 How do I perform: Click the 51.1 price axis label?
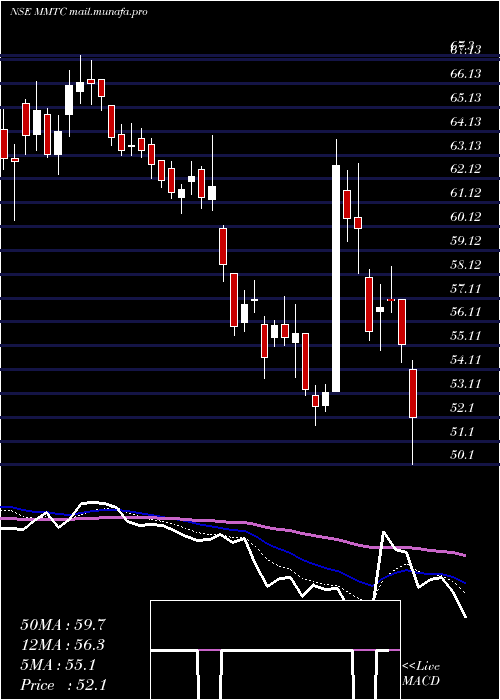(462, 432)
